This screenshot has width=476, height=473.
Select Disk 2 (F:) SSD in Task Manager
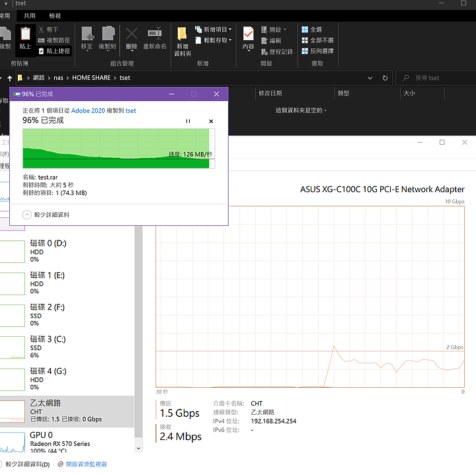(x=67, y=315)
